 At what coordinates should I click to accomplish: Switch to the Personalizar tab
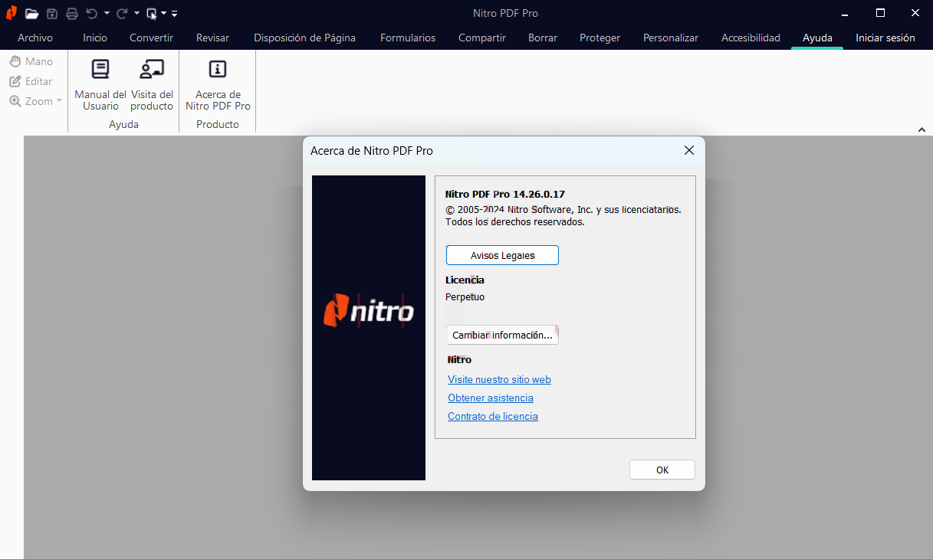[x=671, y=38]
